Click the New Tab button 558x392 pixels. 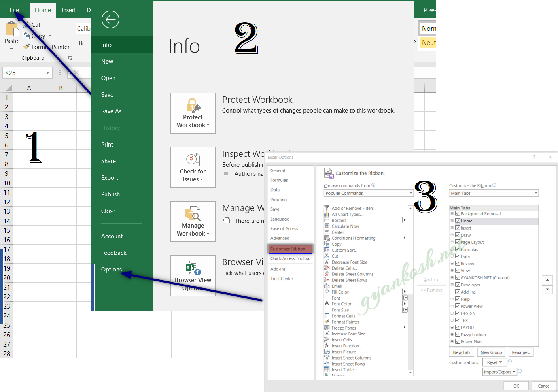[462, 352]
